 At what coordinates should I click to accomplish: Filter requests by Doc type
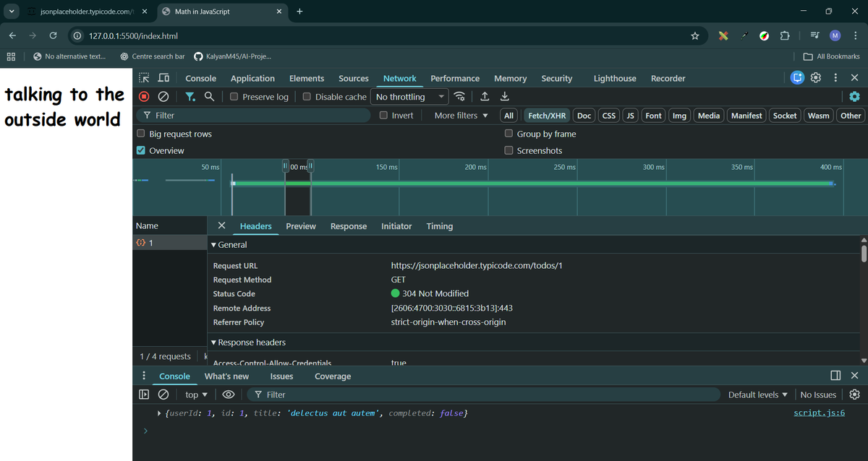(584, 116)
